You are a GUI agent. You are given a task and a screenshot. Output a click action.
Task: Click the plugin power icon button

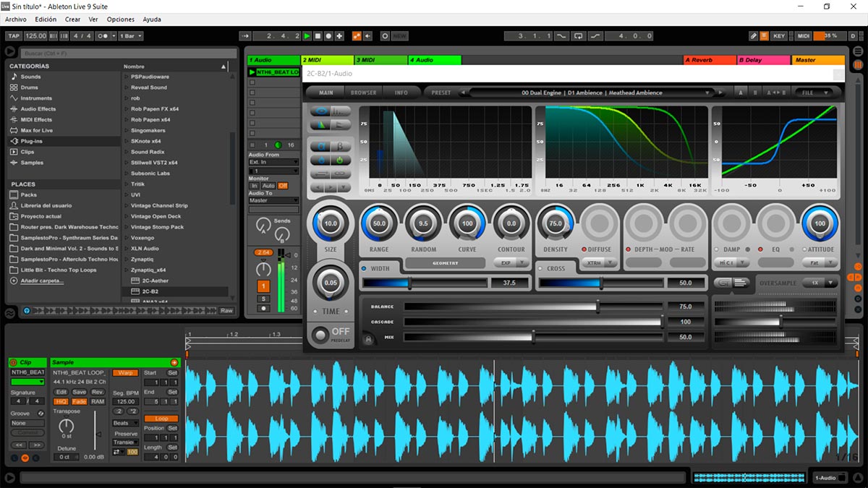point(340,160)
